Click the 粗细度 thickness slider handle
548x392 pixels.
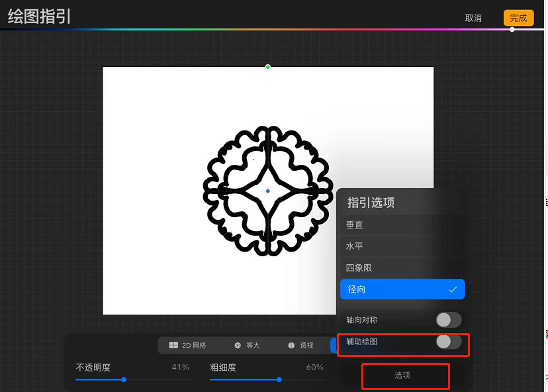click(279, 379)
